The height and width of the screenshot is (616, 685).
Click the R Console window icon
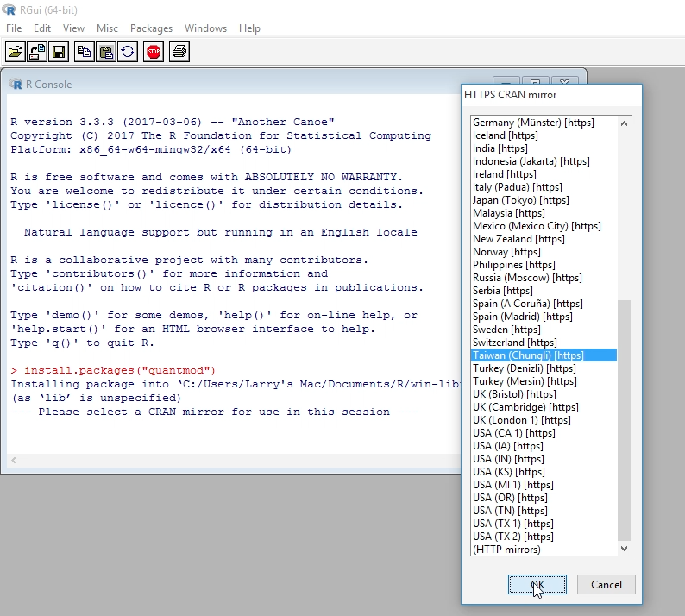click(x=16, y=84)
